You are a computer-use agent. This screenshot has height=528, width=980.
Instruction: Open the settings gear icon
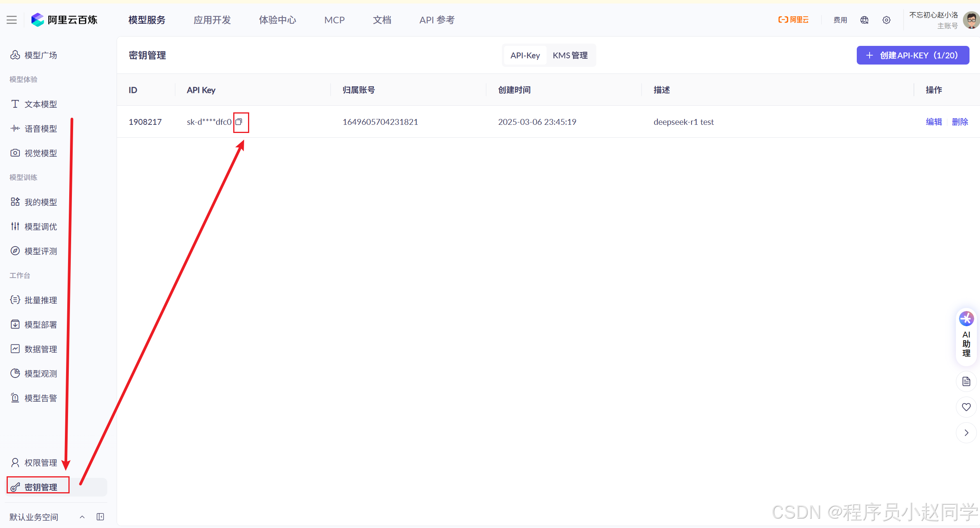886,20
